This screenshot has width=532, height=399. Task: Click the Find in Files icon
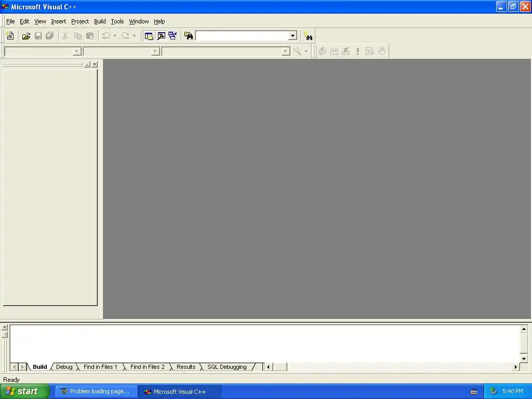tap(188, 36)
